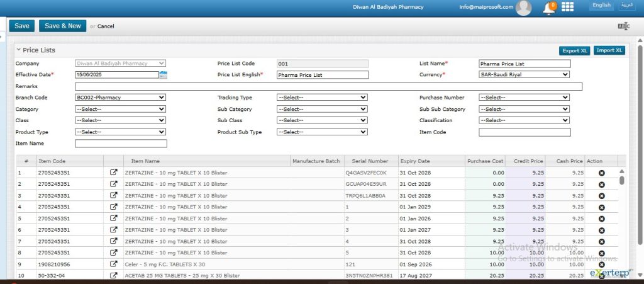Open the Tracking Type dropdown
This screenshot has width=644, height=284.
[322, 98]
